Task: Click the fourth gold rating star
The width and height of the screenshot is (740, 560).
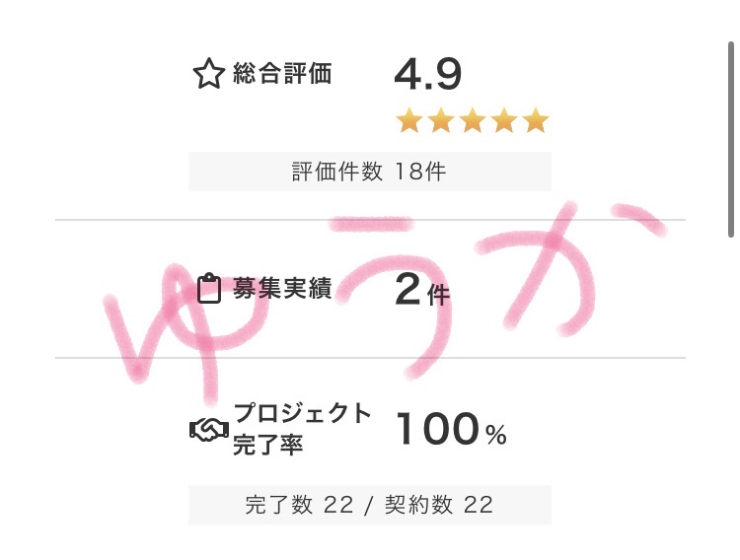Action: click(503, 121)
